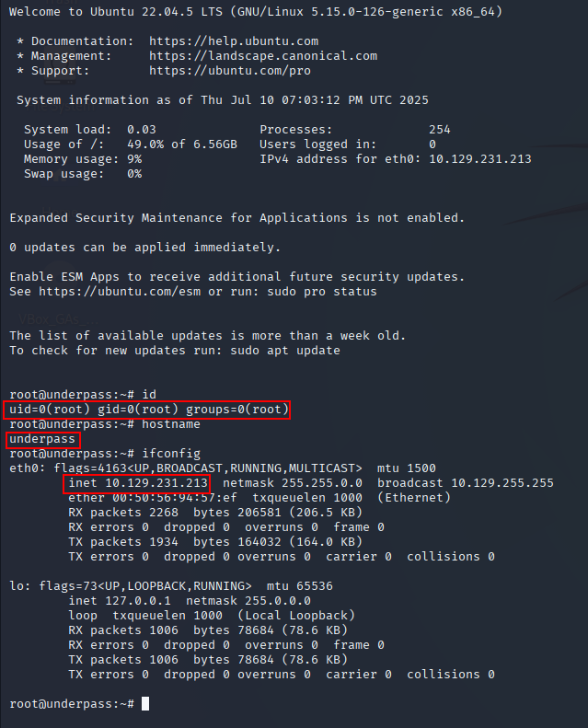The height and width of the screenshot is (728, 588).
Task: Click the id command after the first prompt
Action: tap(149, 395)
